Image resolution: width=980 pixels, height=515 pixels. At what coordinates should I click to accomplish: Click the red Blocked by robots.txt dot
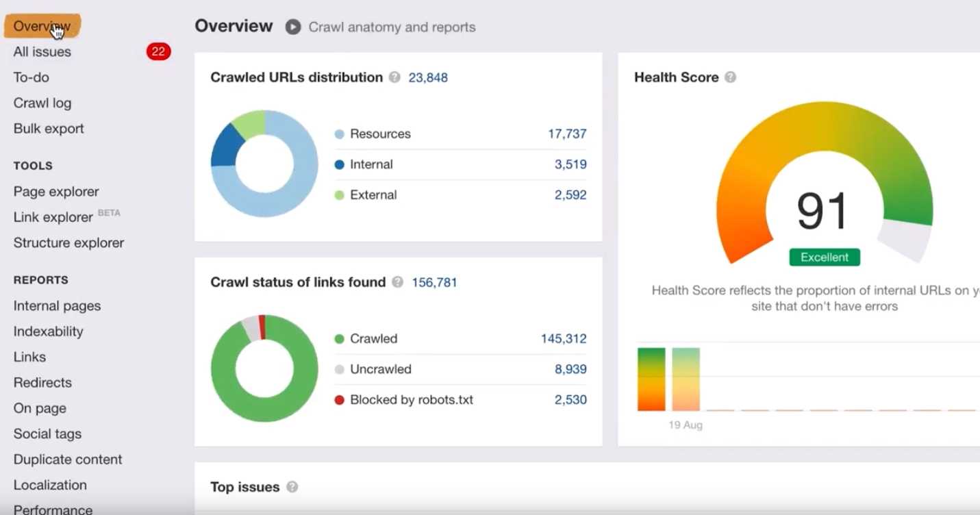coord(339,400)
